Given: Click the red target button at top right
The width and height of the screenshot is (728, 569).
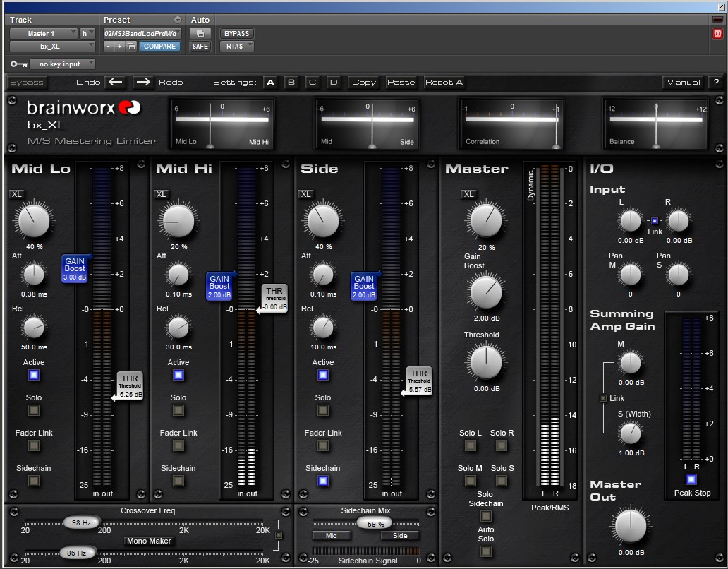Looking at the screenshot, I should click(717, 33).
